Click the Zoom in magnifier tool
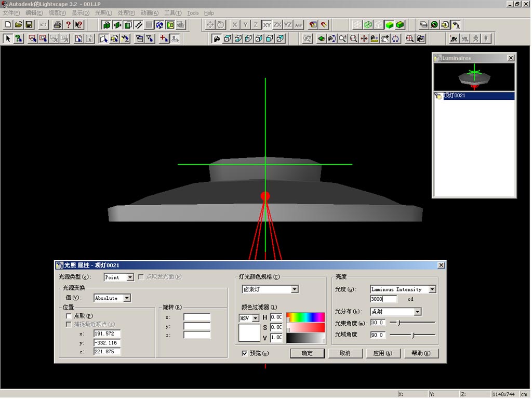The width and height of the screenshot is (532, 399). pos(343,38)
